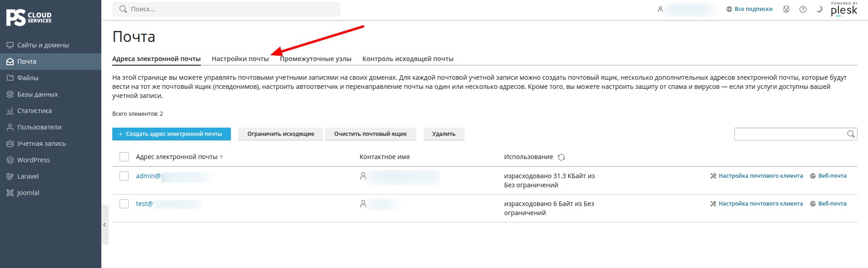Screen dimensions: 868x268
Task: Open Сайты и домены sidebar icon
Action: point(10,45)
